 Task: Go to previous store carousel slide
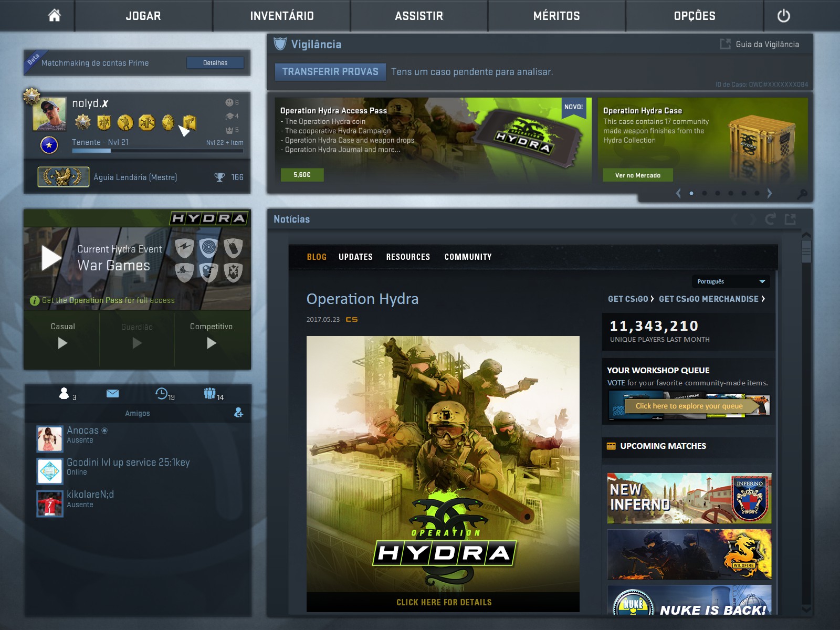click(678, 193)
